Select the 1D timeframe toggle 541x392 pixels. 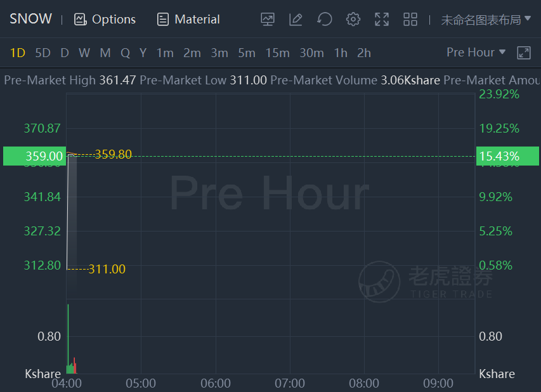click(x=18, y=53)
